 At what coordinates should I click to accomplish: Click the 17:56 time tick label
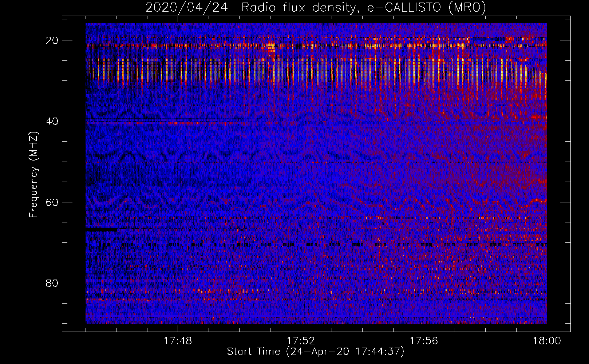424,341
